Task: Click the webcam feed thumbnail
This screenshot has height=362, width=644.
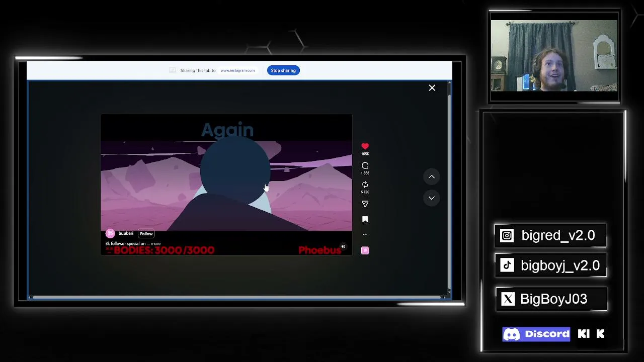Action: click(x=554, y=55)
